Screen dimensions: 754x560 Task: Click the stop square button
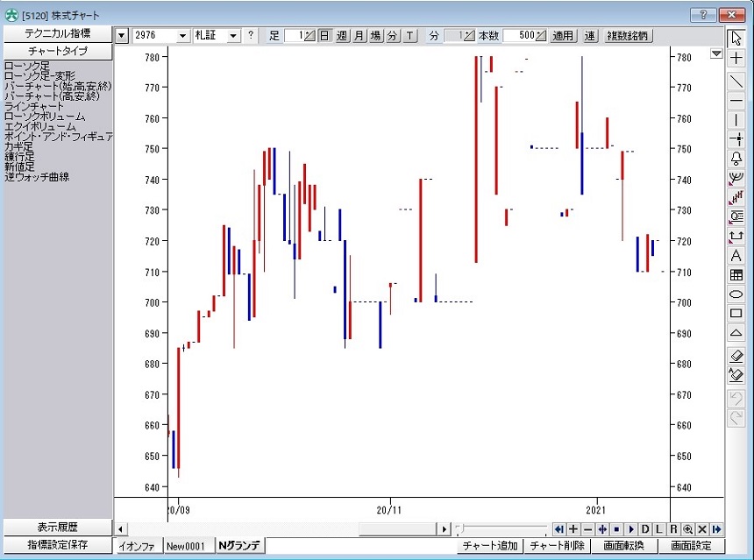616,529
